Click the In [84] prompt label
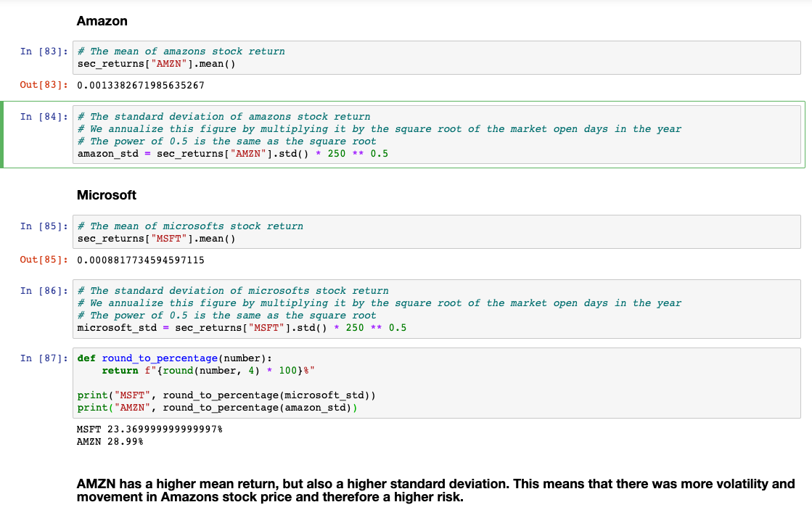812x510 pixels. pyautogui.click(x=44, y=117)
